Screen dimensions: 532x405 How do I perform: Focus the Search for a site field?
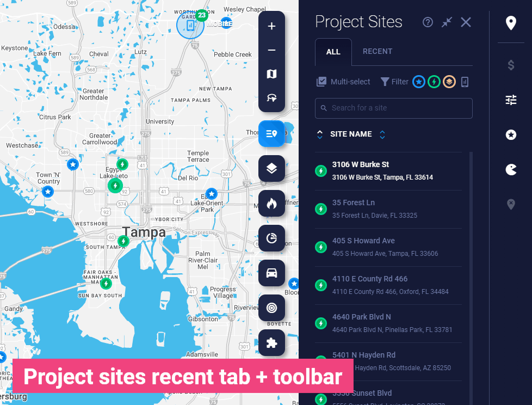click(394, 108)
